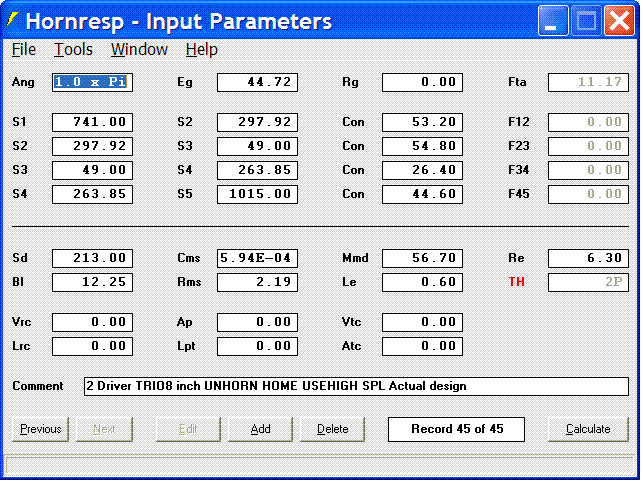This screenshot has width=643, height=487.
Task: Add a new record
Action: pos(260,429)
